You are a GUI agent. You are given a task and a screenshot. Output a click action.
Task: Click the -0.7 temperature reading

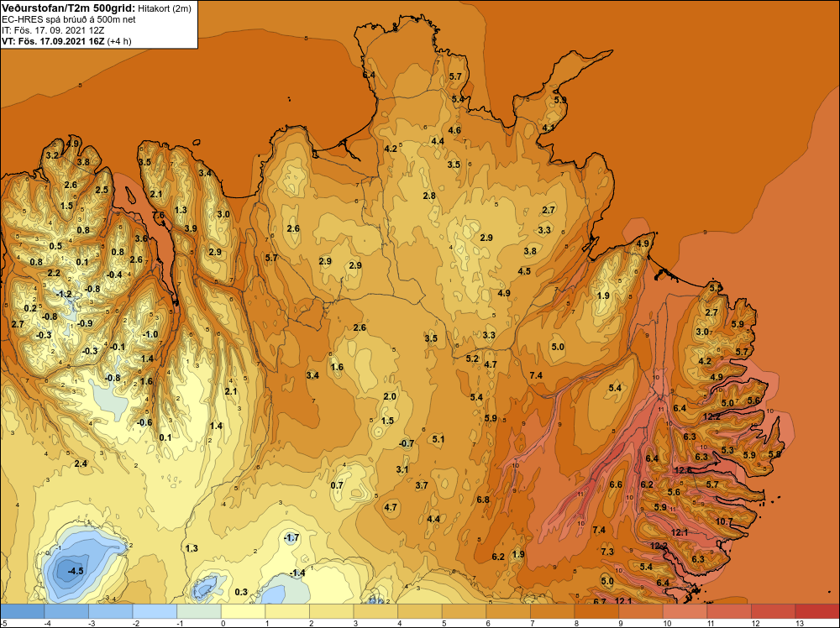tap(407, 443)
